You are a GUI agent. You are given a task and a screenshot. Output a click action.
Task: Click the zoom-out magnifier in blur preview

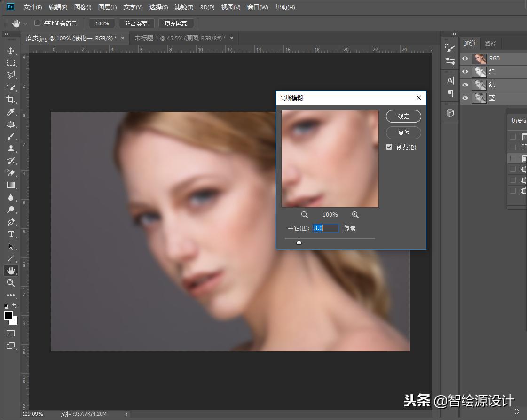(305, 215)
